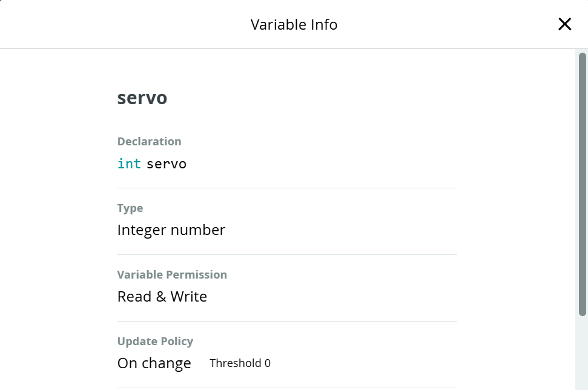This screenshot has width=588, height=390.
Task: Click the teal int keyword
Action: (129, 164)
